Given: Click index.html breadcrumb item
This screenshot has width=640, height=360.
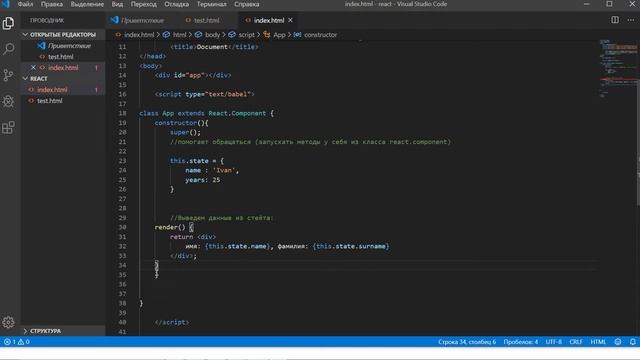Looking at the screenshot, I should [139, 35].
